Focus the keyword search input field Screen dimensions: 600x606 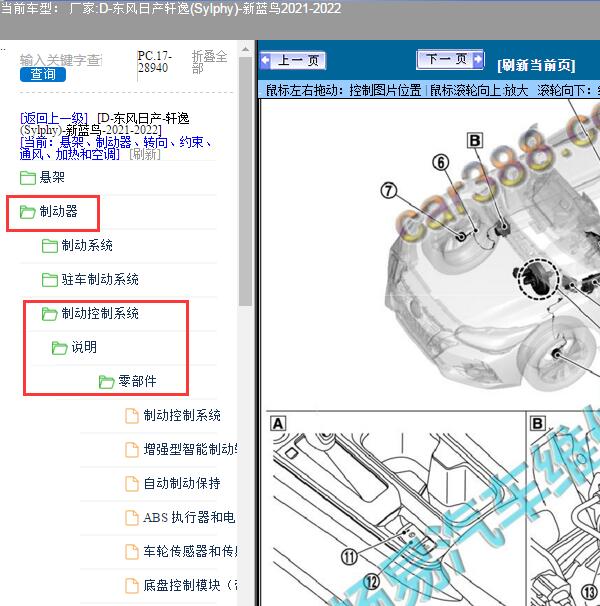point(61,60)
